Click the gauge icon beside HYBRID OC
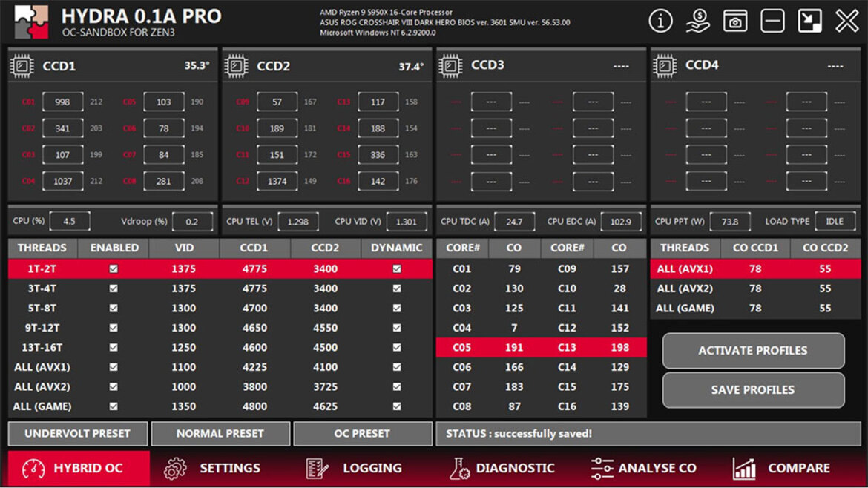868x488 pixels. pos(33,468)
